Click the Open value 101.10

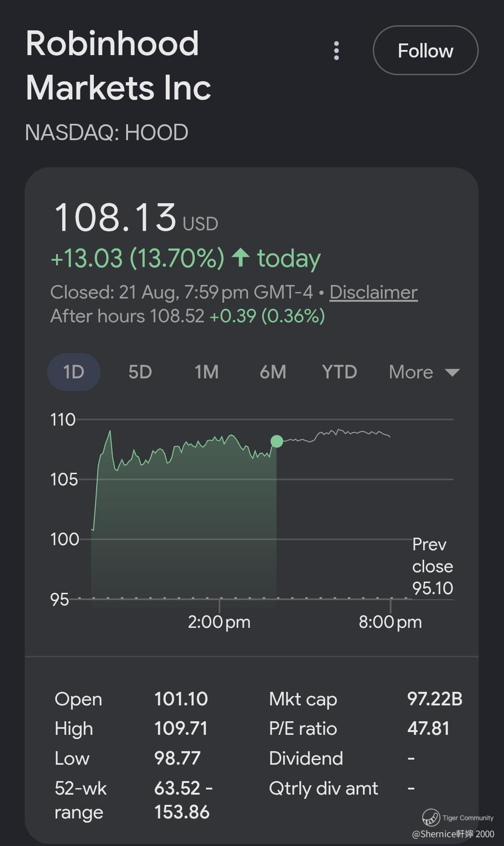pos(181,699)
